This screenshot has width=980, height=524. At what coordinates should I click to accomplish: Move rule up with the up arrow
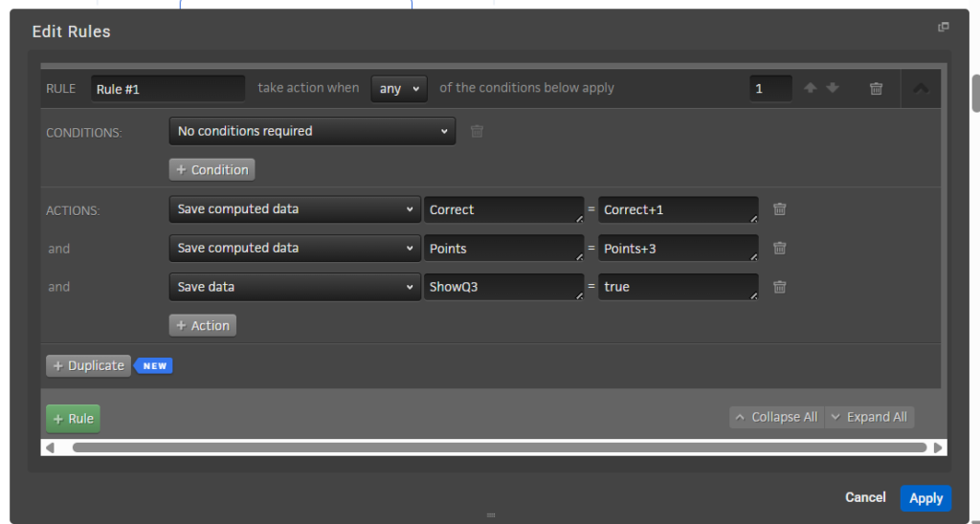(811, 88)
